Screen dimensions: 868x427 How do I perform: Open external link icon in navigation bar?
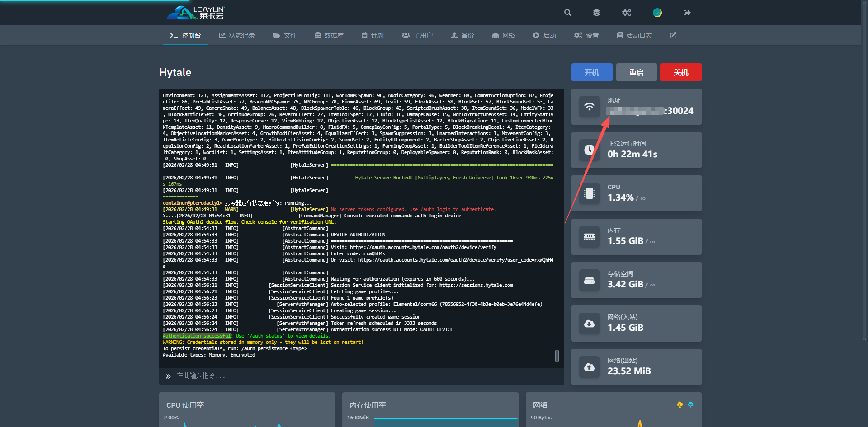(x=673, y=35)
